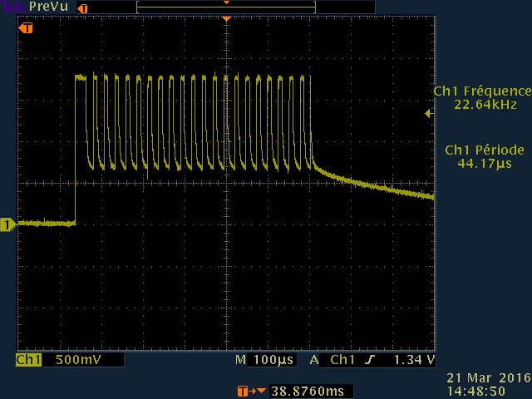Click the 500mV vertical scale readout

[78, 360]
